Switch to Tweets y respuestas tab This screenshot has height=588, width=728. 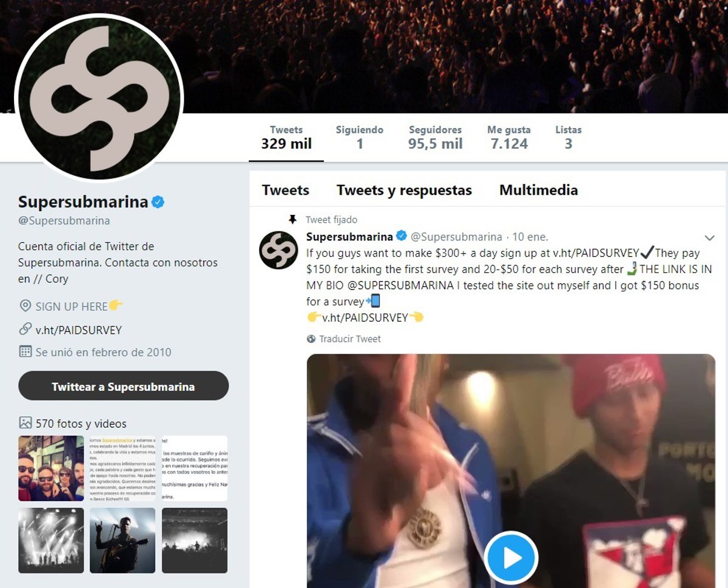404,190
